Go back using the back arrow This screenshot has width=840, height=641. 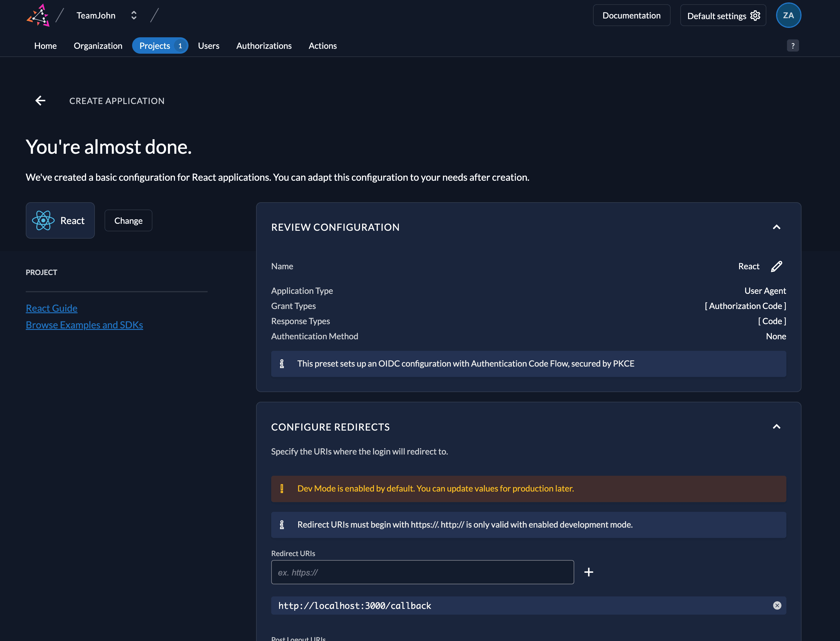coord(40,100)
